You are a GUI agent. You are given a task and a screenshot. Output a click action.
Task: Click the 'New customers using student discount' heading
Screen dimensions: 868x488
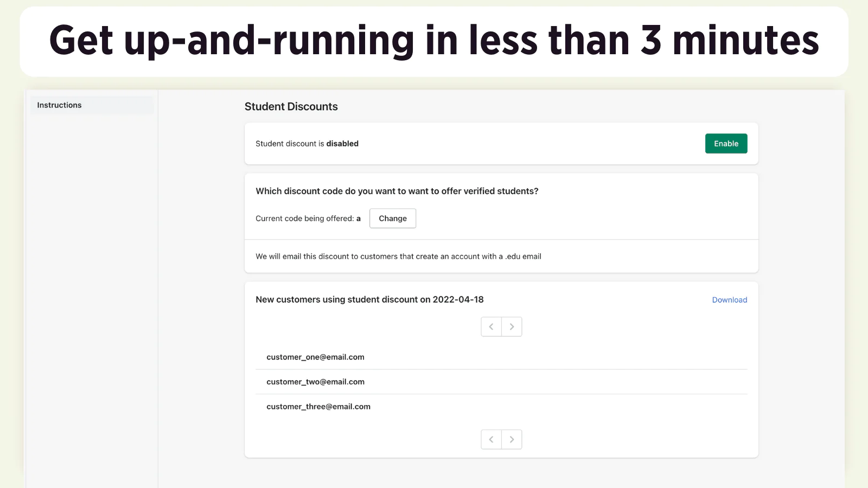click(343, 300)
